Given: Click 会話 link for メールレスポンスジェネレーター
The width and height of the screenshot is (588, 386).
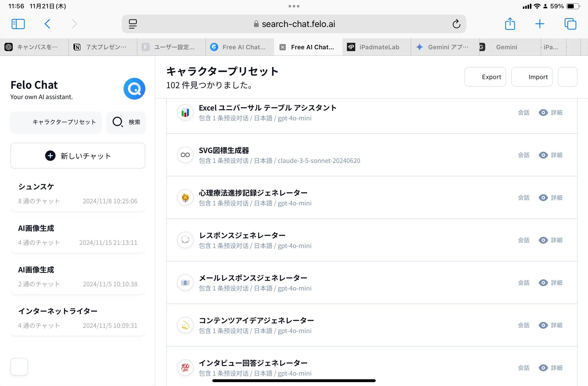Looking at the screenshot, I should coord(523,283).
